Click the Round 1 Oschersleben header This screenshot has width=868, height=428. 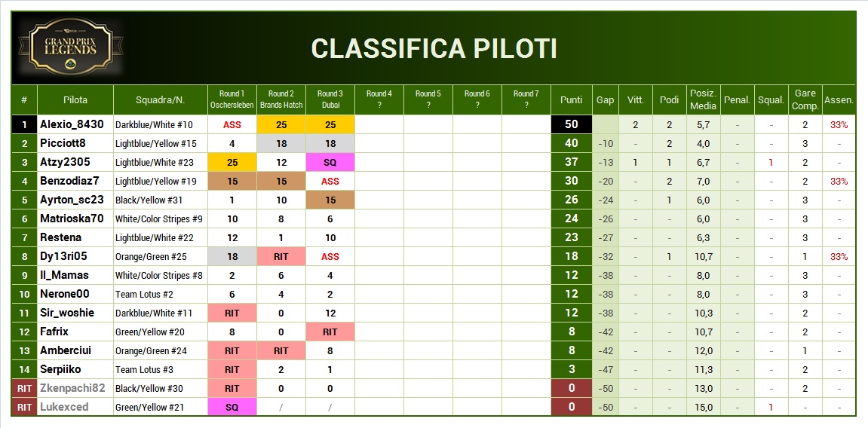tap(232, 100)
